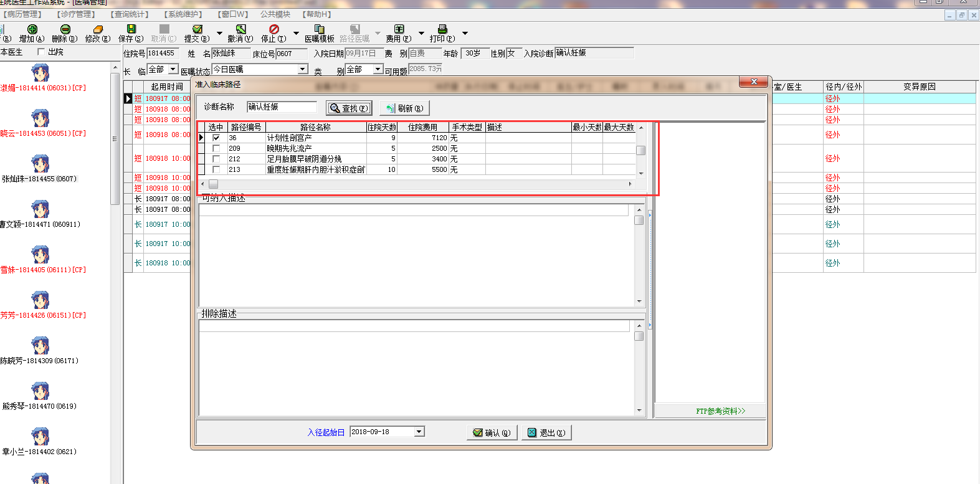
Task: Select patient avatar for 张灿珠-1814455
Action: pyautogui.click(x=40, y=164)
